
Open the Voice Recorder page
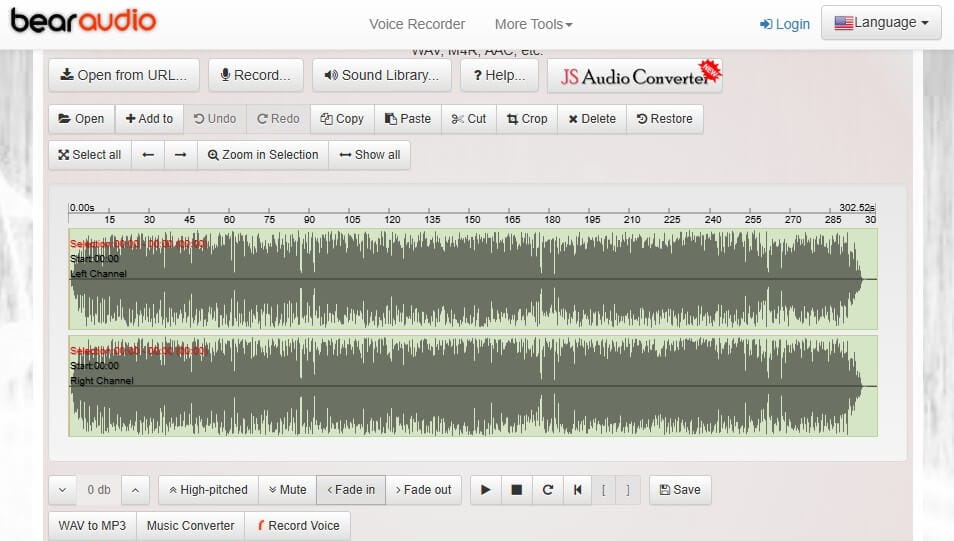point(417,24)
